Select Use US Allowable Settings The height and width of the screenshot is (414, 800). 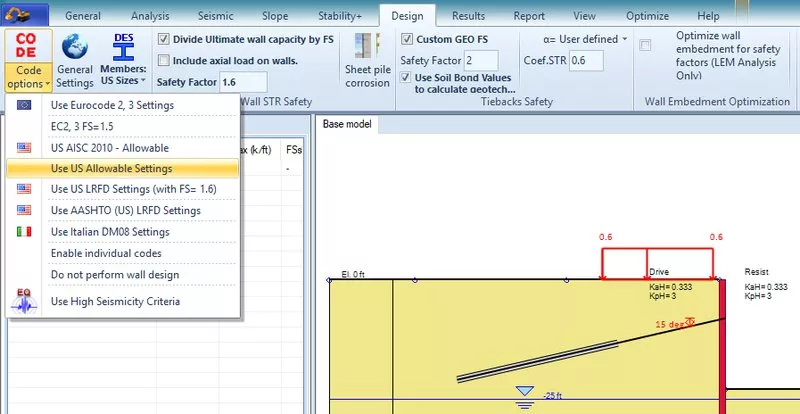point(122,168)
